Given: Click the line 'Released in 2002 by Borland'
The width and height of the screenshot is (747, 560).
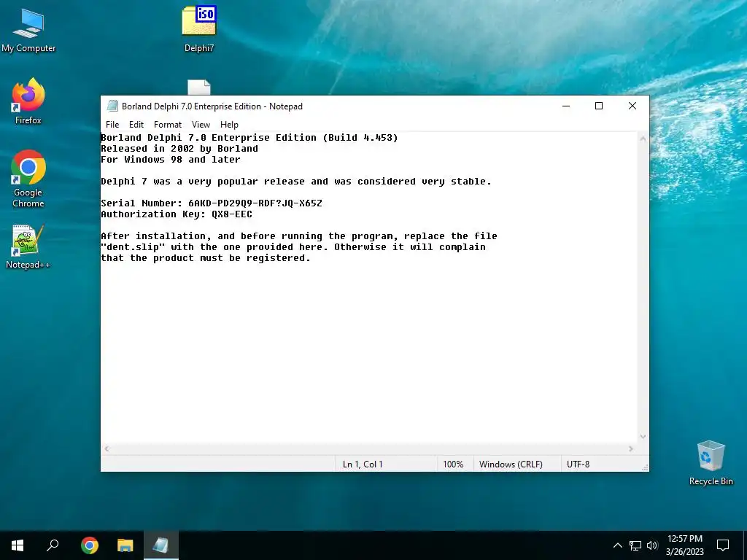Looking at the screenshot, I should pos(179,149).
